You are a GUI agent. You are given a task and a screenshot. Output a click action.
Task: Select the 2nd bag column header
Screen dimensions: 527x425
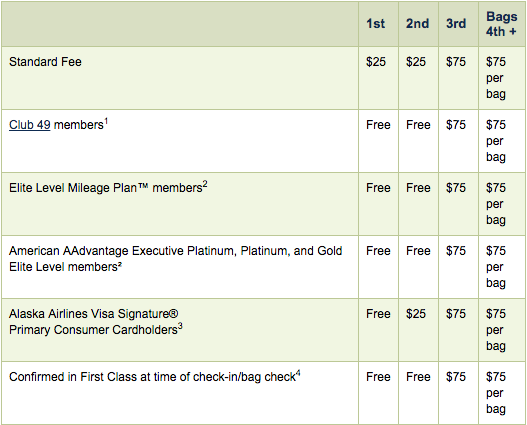(417, 24)
